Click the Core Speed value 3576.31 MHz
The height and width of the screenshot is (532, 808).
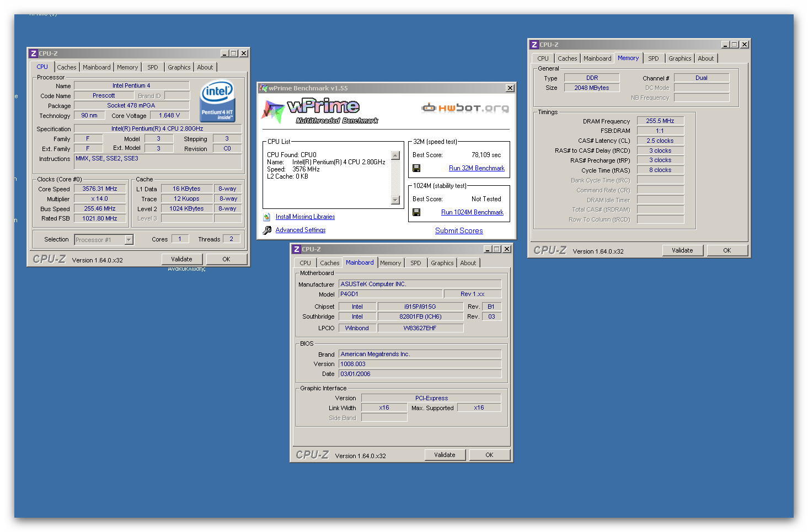(100, 189)
